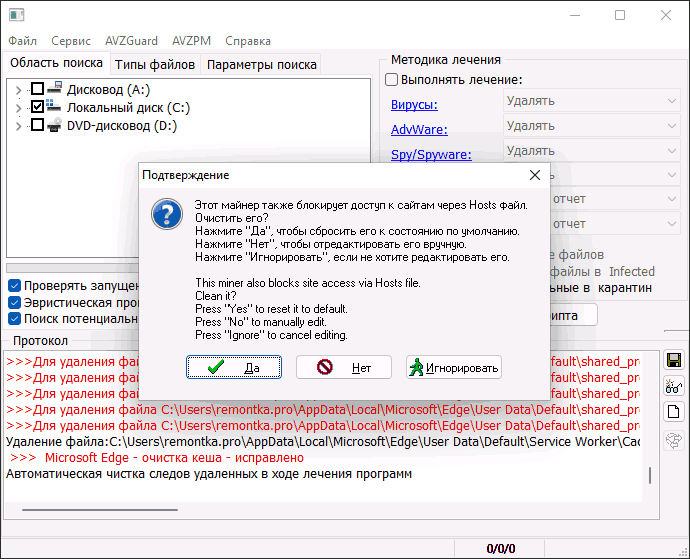Click the protocol vertical scrollbar thumb

click(650, 475)
